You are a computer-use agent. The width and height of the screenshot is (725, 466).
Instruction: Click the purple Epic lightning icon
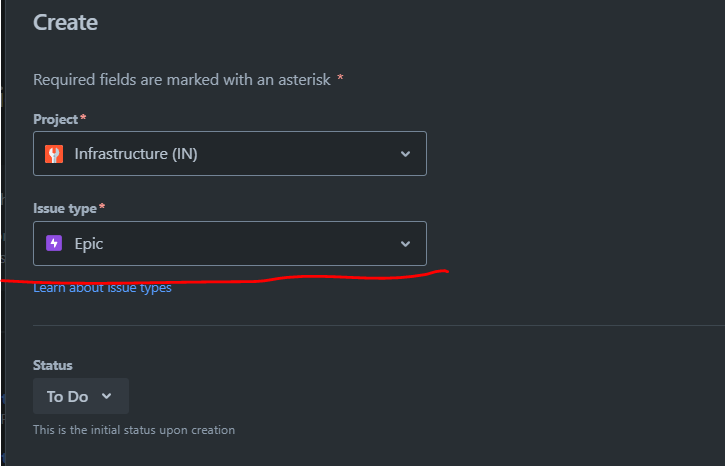click(x=54, y=243)
